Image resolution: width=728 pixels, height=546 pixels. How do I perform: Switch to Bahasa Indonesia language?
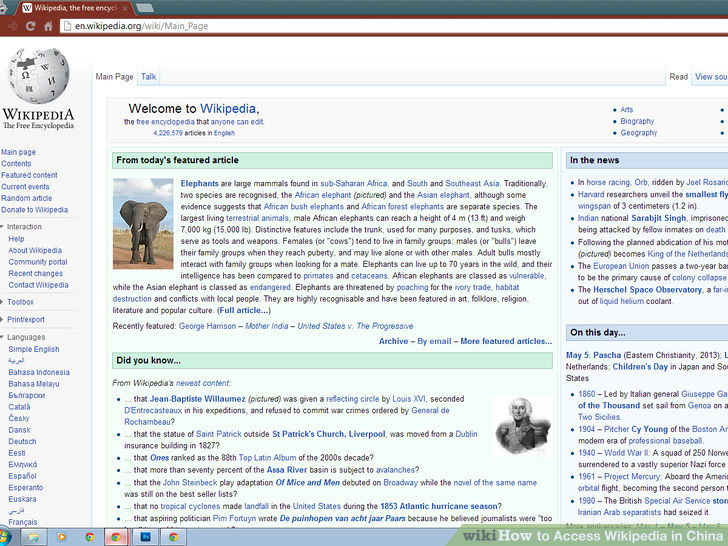pos(39,372)
